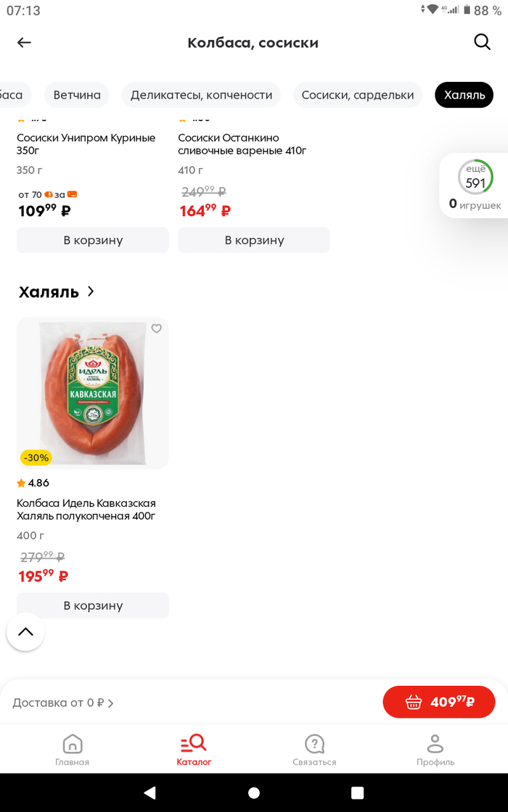The height and width of the screenshot is (812, 508).
Task: Select Деликатесы, копчености category chip
Action: (201, 95)
